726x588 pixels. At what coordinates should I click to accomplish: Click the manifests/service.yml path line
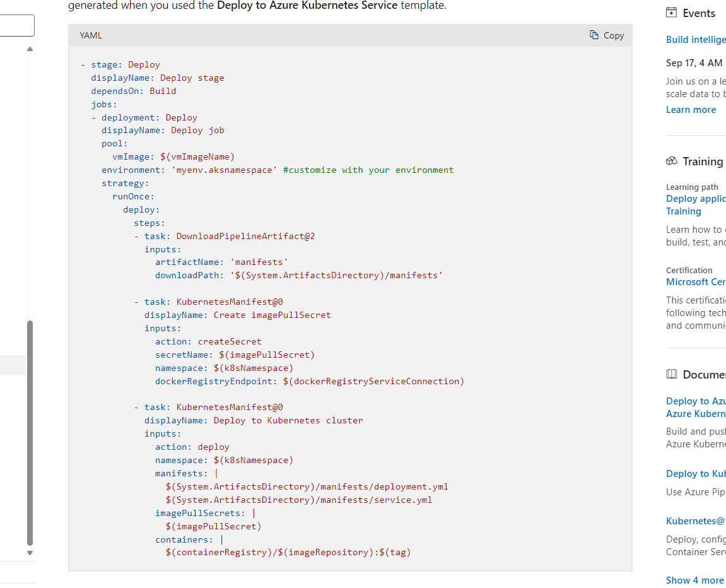coord(298,500)
